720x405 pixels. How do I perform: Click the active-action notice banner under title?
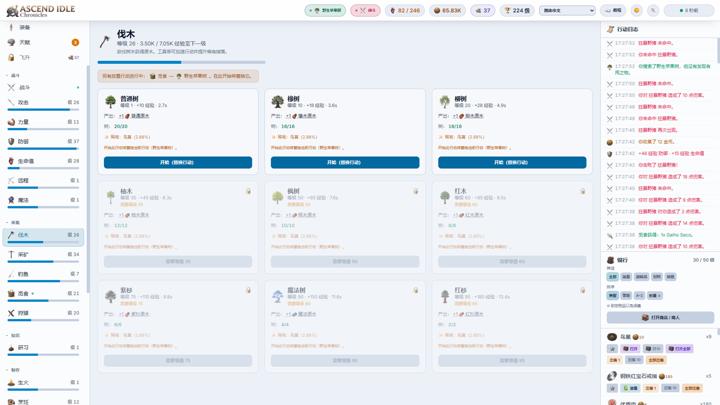tap(178, 76)
